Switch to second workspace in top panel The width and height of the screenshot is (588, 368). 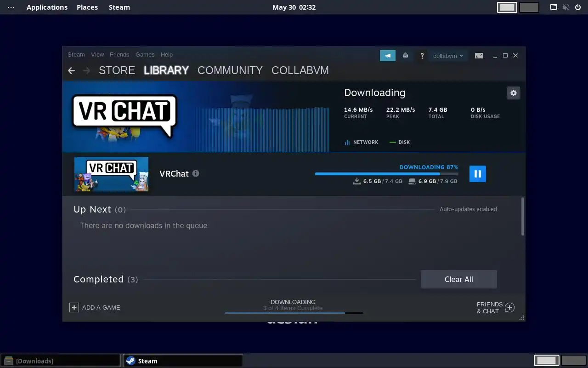tap(529, 7)
